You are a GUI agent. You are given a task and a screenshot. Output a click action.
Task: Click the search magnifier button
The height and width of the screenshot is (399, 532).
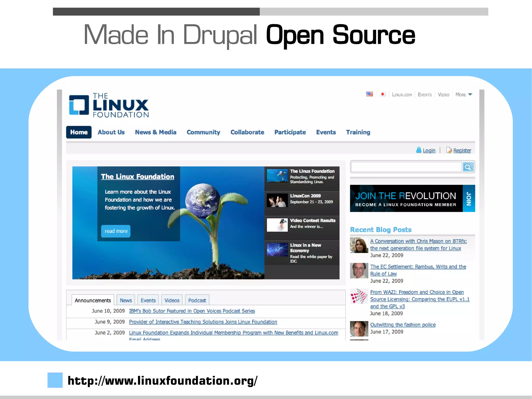click(x=468, y=167)
